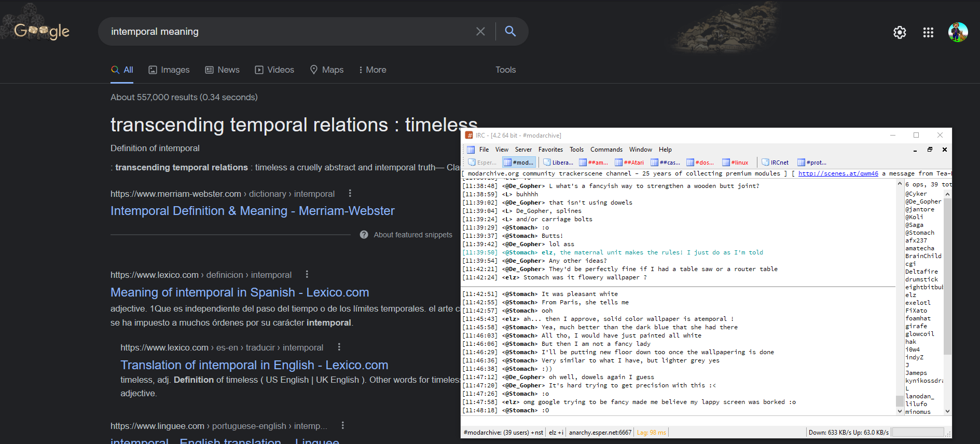Switch to Images results tab
Screen dimensions: 980x444
169,70
